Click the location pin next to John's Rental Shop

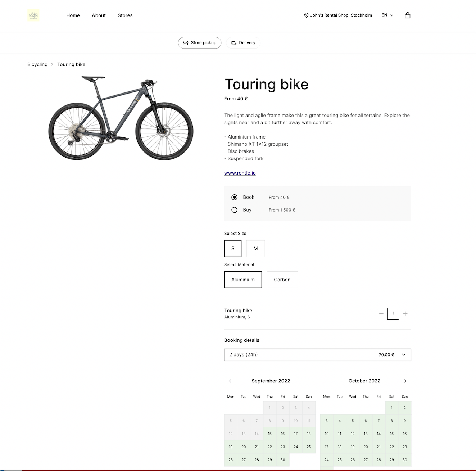(x=306, y=15)
